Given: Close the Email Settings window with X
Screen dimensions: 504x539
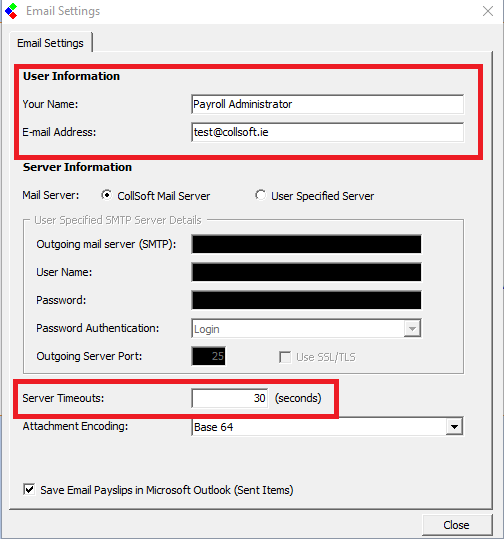Looking at the screenshot, I should [x=488, y=11].
